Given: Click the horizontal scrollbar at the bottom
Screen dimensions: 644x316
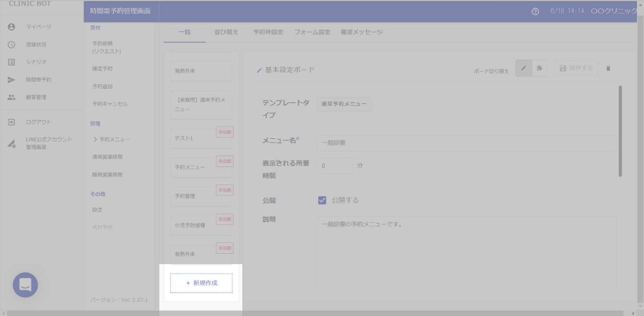Looking at the screenshot, I should (316, 313).
